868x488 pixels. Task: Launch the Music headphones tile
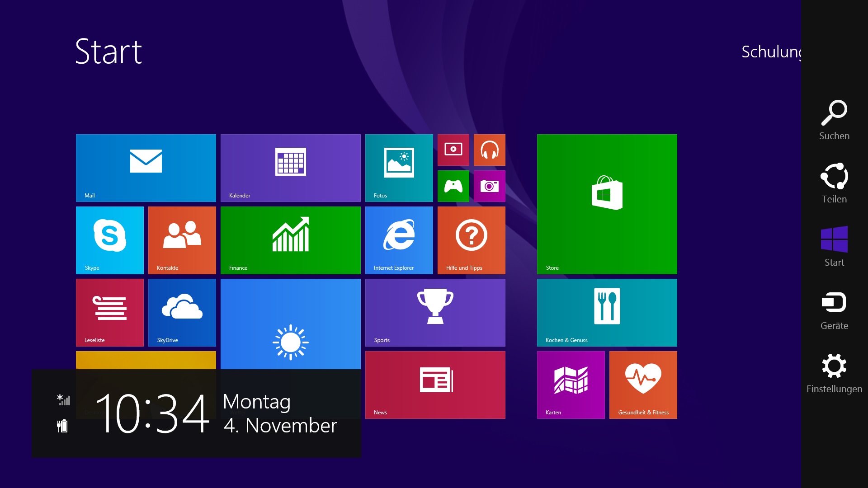(x=490, y=150)
